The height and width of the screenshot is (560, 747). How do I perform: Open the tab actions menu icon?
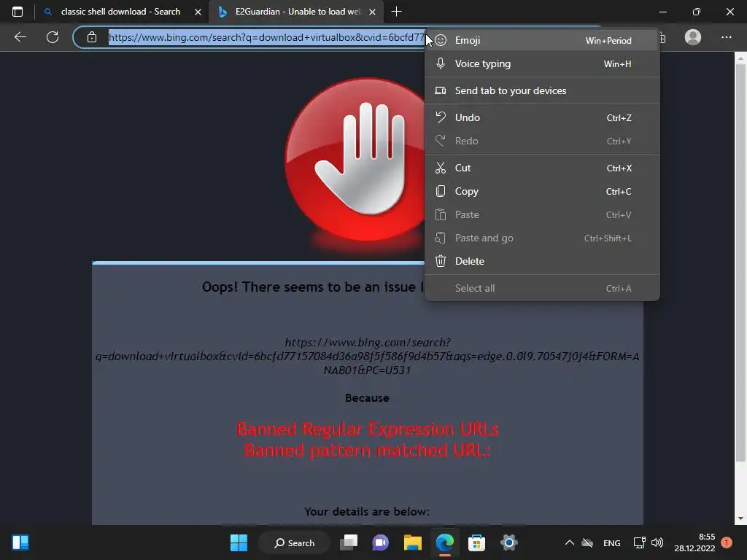(18, 12)
